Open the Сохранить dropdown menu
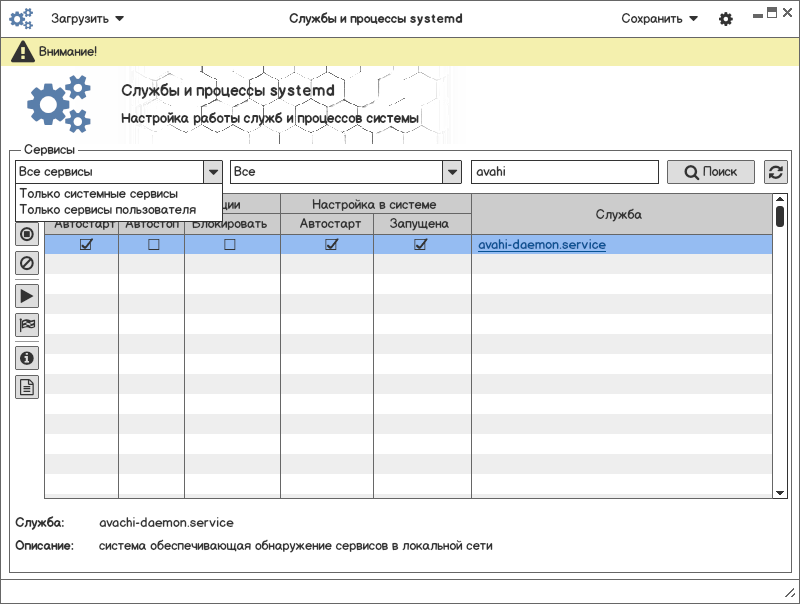 point(659,18)
